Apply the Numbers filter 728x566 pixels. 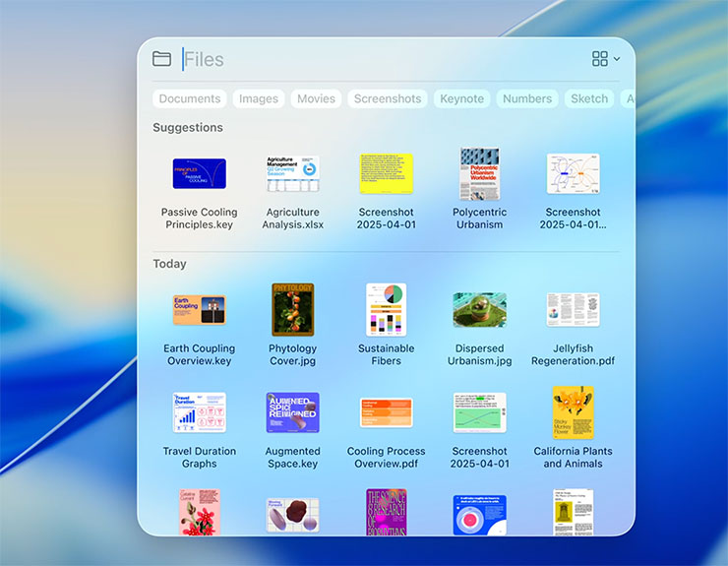pos(527,98)
